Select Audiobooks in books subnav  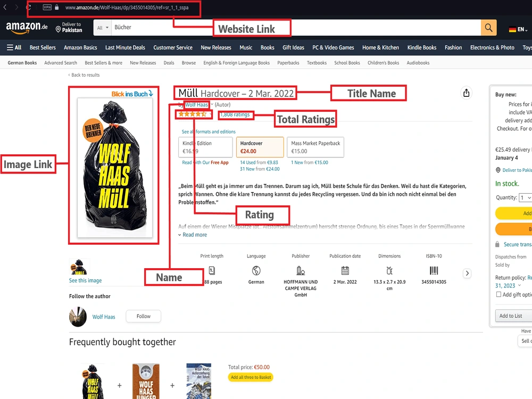pos(418,63)
